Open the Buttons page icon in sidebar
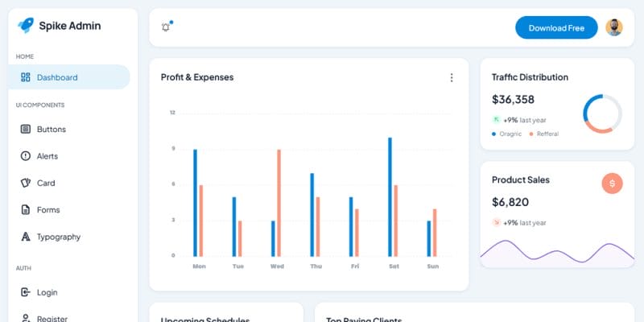This screenshot has height=322, width=644. 26,129
